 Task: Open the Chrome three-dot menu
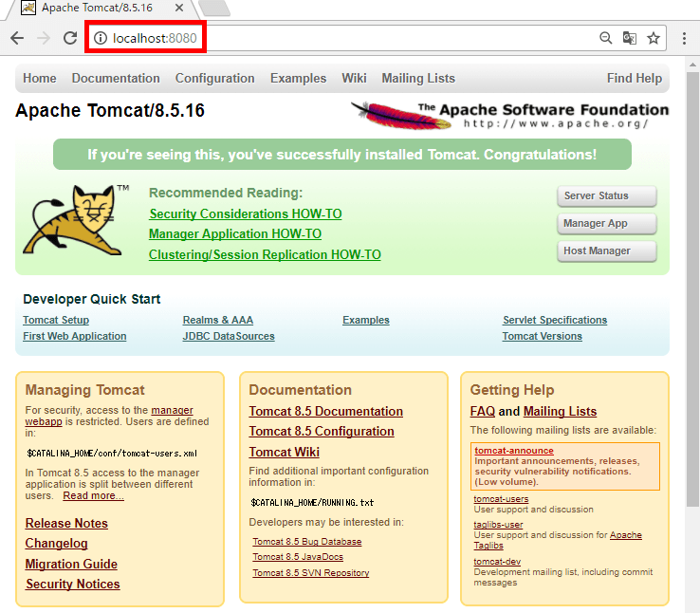click(684, 38)
